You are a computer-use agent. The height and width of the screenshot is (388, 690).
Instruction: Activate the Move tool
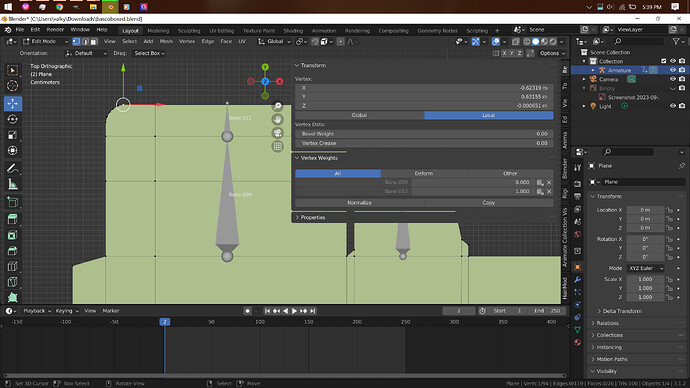pos(12,103)
